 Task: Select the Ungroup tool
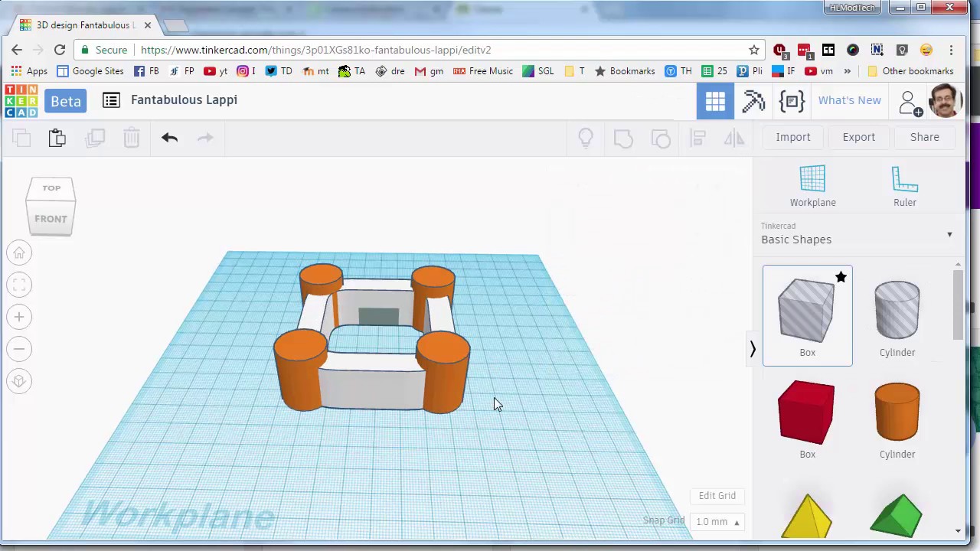660,138
